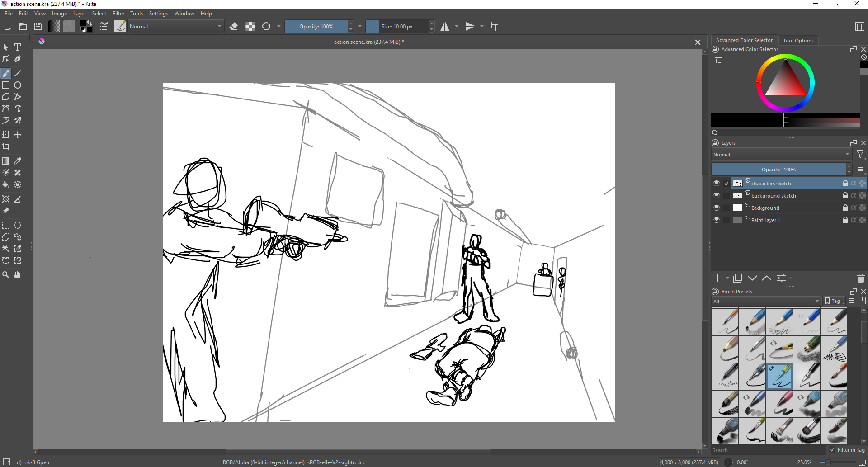Open the layer blending mode dropdown
868x467 pixels.
click(x=782, y=155)
